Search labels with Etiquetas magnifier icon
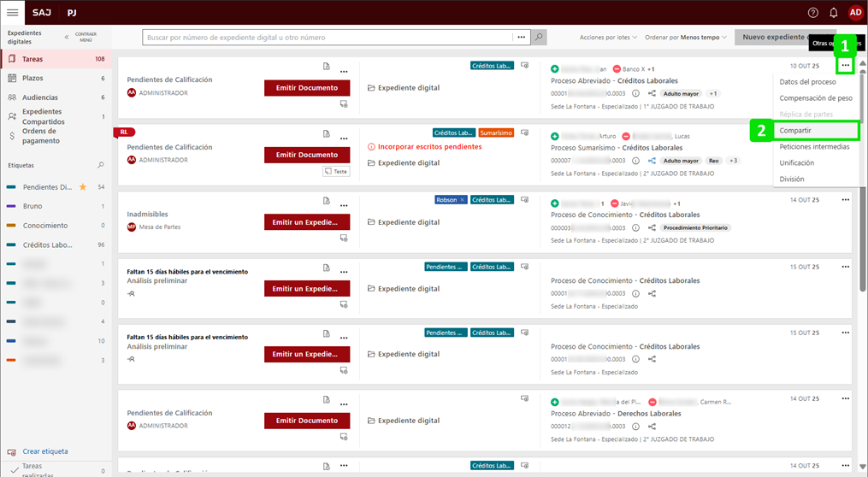Viewport: 868px width, 477px height. pyautogui.click(x=101, y=165)
